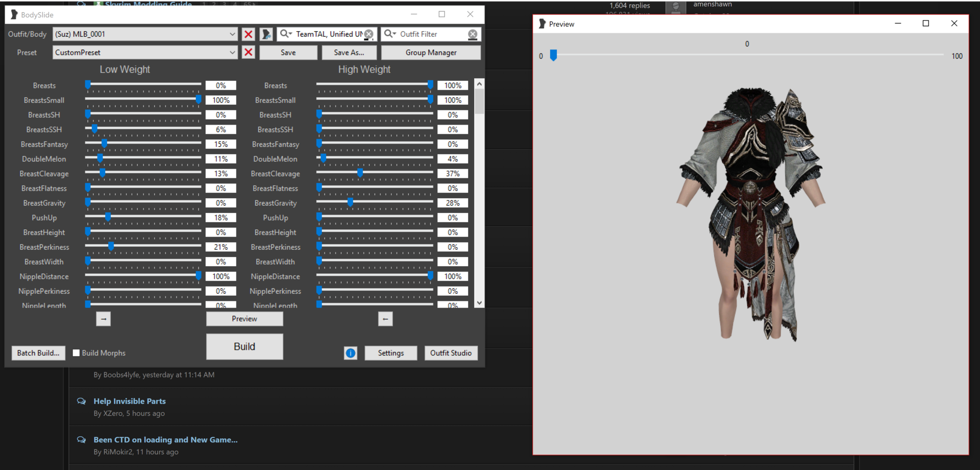
Task: Open the Outfit Filter search magnifier menu
Action: [x=390, y=34]
